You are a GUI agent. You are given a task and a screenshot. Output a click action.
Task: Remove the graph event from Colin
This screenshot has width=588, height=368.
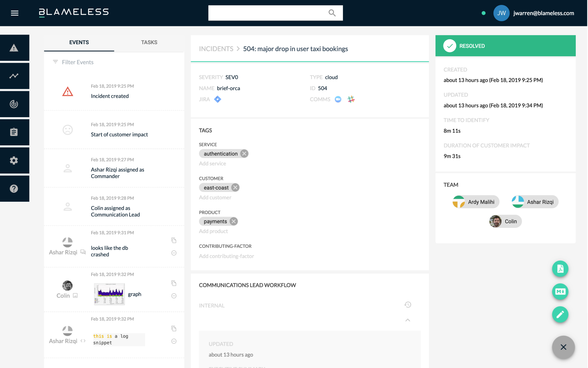tap(174, 296)
